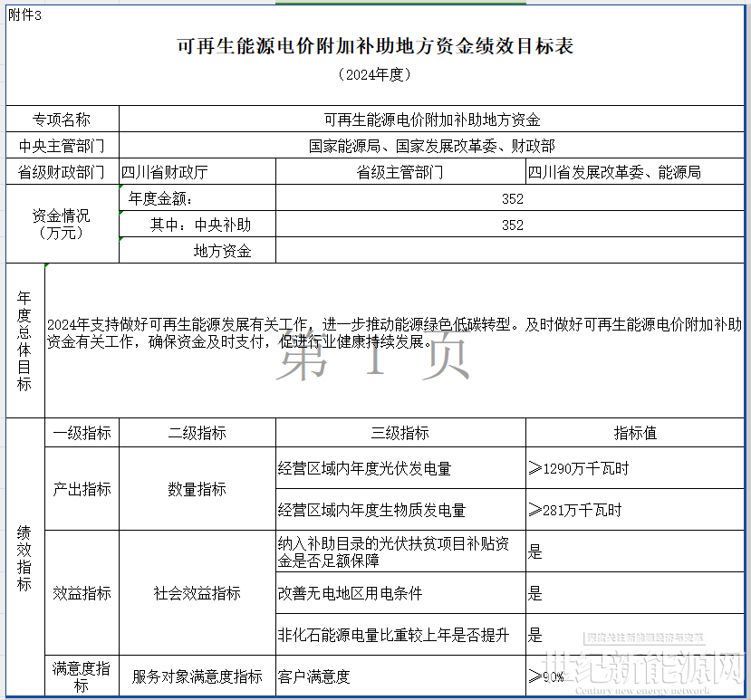Image resolution: width=751 pixels, height=700 pixels.
Task: Click the 满意度指标 cell
Action: [x=82, y=676]
